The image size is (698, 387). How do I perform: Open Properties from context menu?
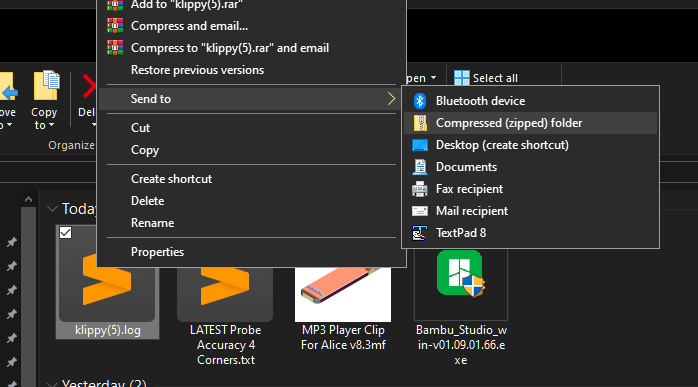[252, 252]
